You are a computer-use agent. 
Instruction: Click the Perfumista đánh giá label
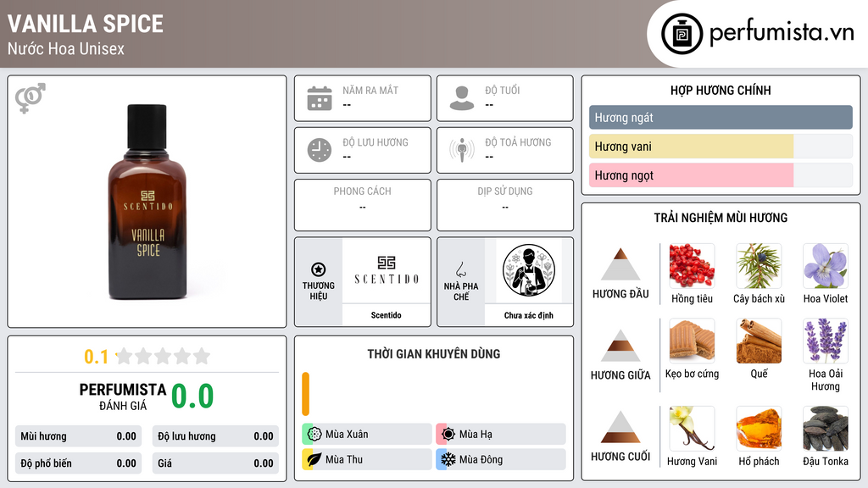pyautogui.click(x=123, y=396)
